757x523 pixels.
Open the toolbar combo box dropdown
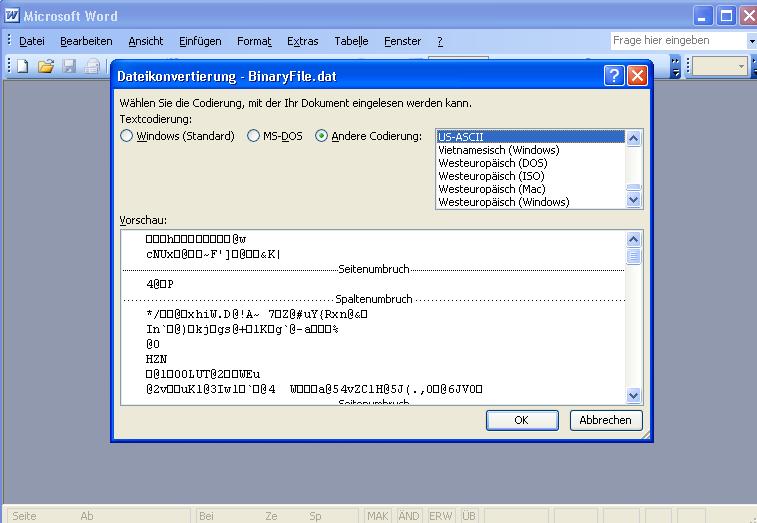coord(742,67)
